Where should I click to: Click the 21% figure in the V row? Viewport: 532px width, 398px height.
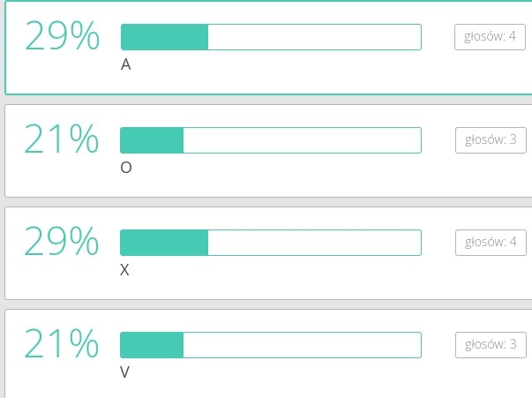(62, 344)
